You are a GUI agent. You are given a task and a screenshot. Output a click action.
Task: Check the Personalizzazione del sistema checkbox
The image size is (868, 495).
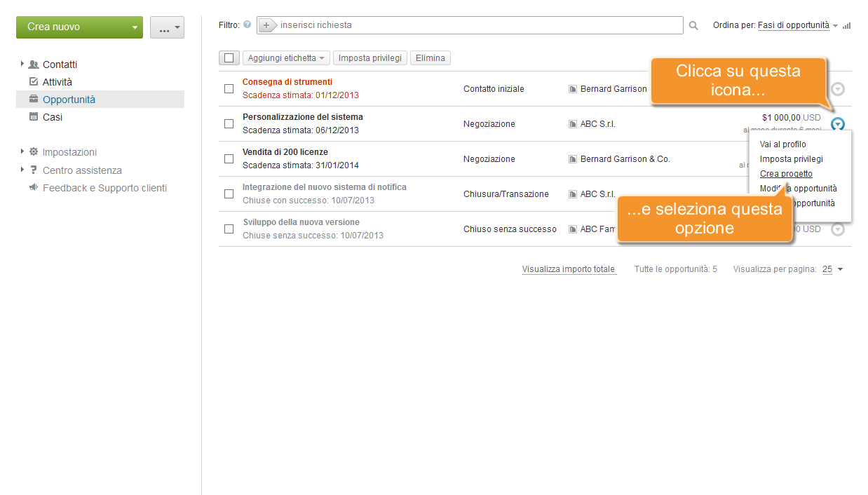[229, 124]
